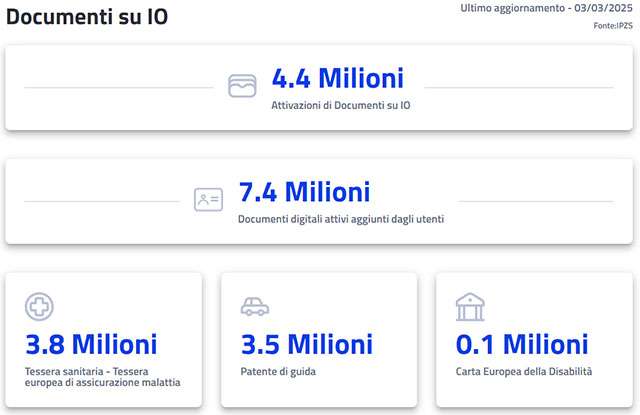Viewport: 640px width, 415px height.
Task: Click the Carta Europea della Disabilità label
Action: (x=524, y=371)
